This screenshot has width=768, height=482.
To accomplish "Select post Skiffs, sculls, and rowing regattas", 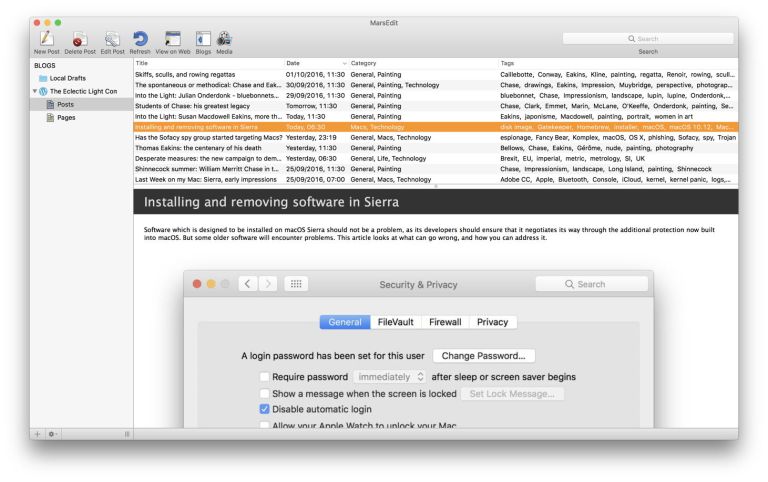I will [x=185, y=74].
